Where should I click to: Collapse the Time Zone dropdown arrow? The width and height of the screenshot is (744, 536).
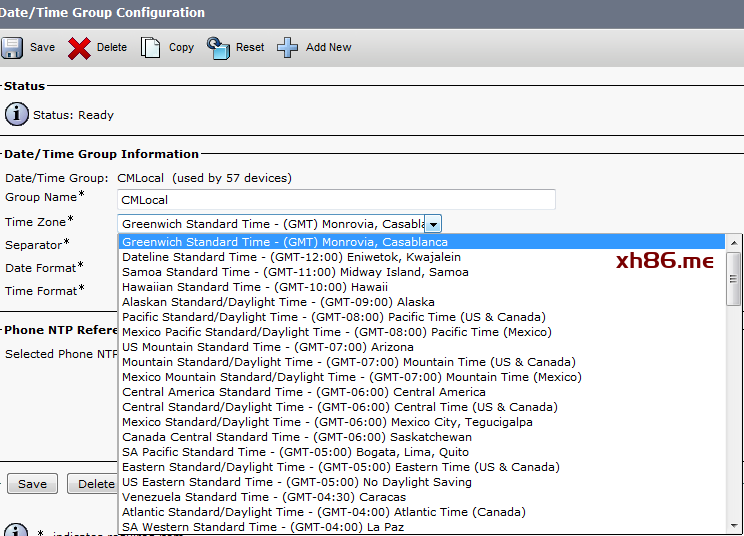[433, 224]
